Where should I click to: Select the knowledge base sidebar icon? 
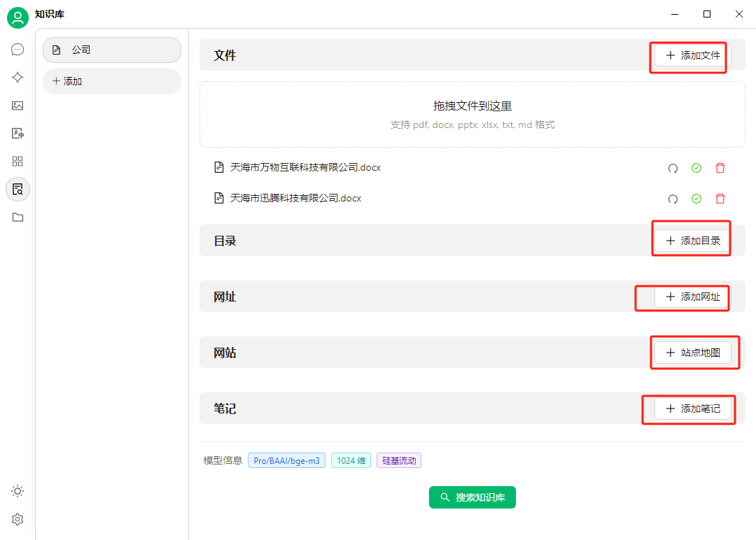pyautogui.click(x=17, y=189)
